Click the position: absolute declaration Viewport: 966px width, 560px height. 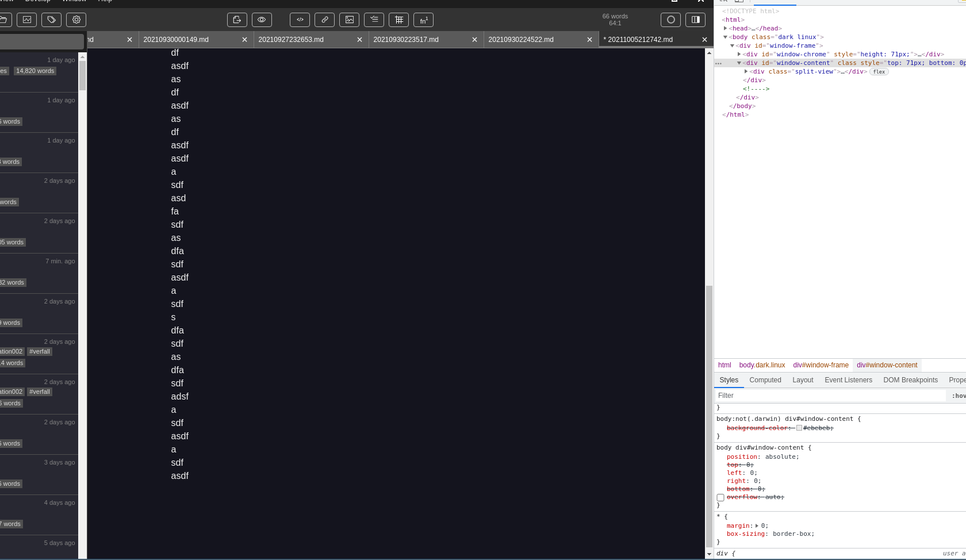[762, 457]
